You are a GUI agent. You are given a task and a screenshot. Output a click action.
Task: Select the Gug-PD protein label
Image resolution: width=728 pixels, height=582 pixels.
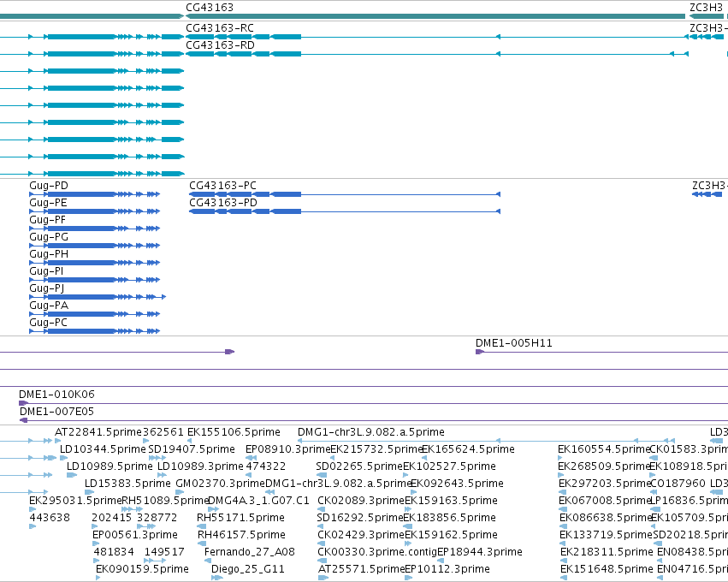click(49, 186)
